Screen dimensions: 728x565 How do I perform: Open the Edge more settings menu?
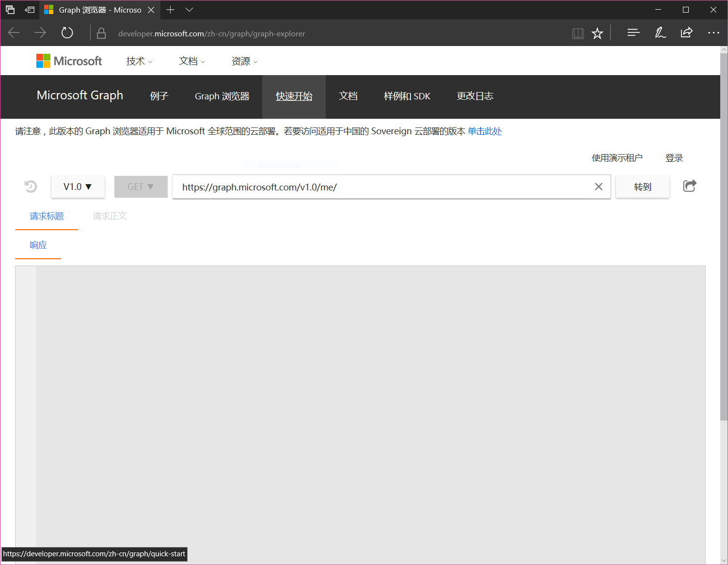713,33
